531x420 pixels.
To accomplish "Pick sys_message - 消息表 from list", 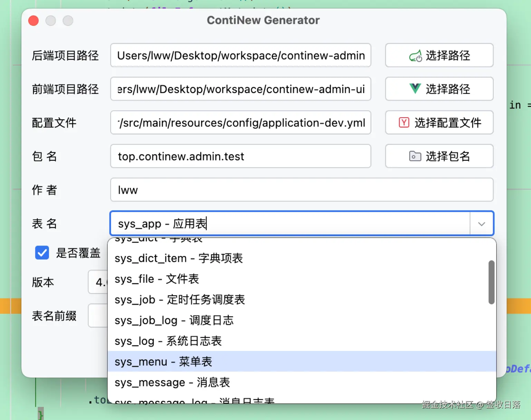I will [x=172, y=382].
